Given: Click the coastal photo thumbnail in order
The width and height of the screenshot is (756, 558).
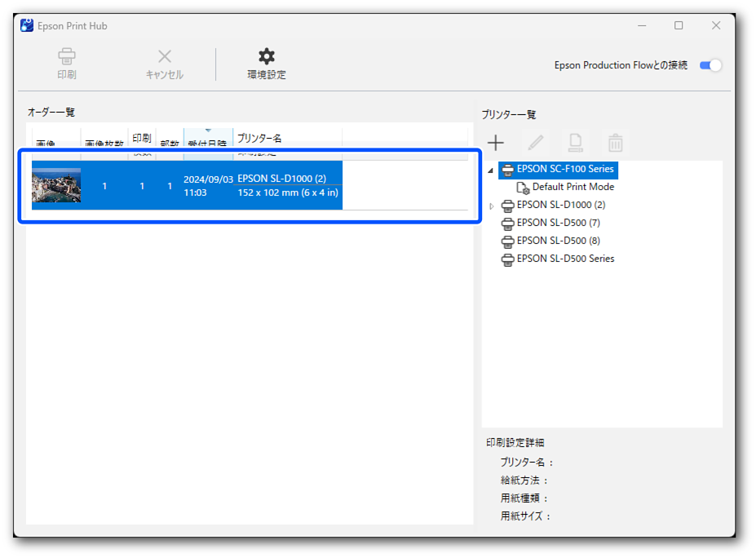Looking at the screenshot, I should pos(56,186).
